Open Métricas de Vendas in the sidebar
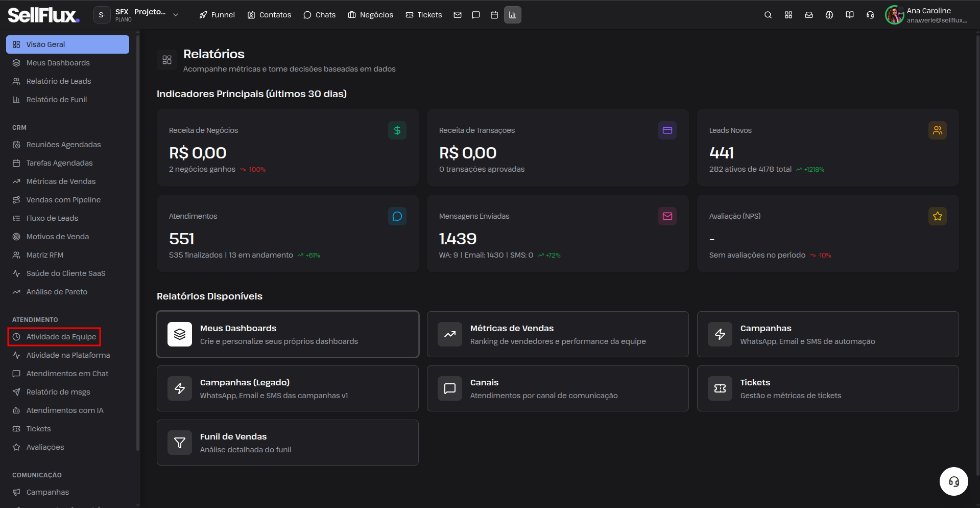Screen dimensions: 980x508 [x=67, y=181]
